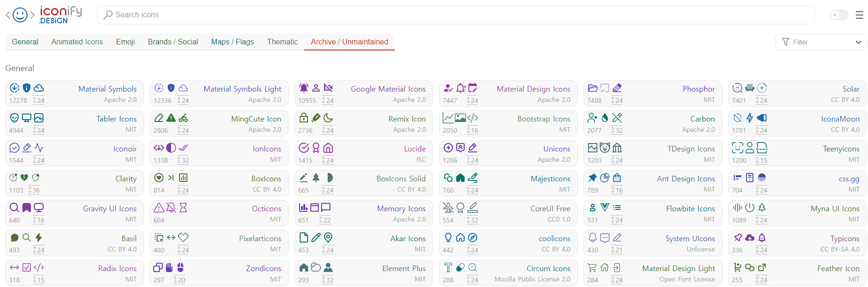Click the shopping cart icon in Material Design Light

pos(592,267)
